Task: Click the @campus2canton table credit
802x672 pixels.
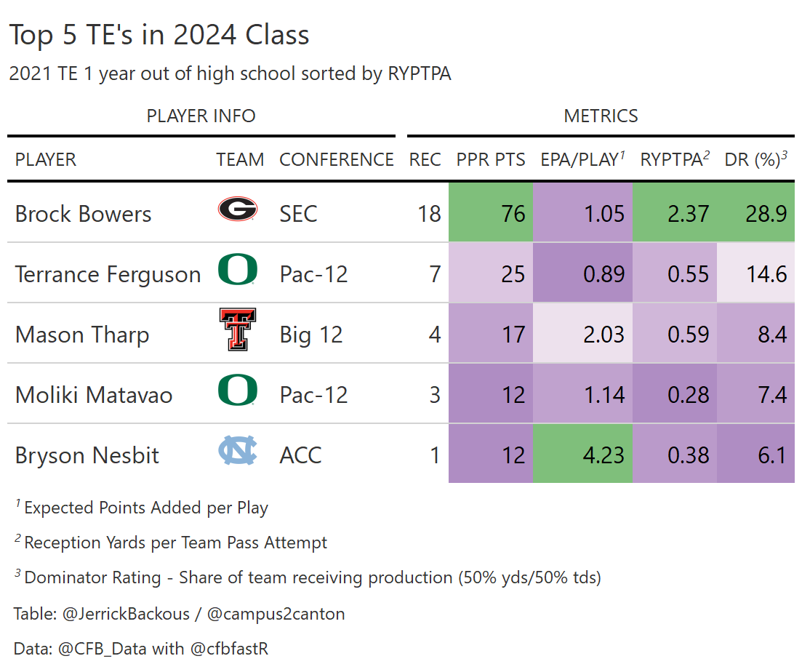Action: coord(276,614)
